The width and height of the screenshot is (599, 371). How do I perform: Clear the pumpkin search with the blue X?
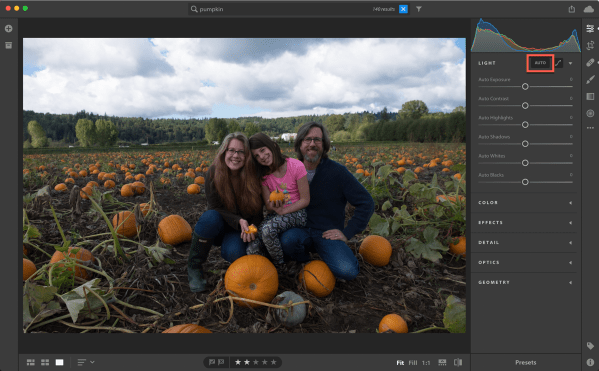pyautogui.click(x=403, y=9)
